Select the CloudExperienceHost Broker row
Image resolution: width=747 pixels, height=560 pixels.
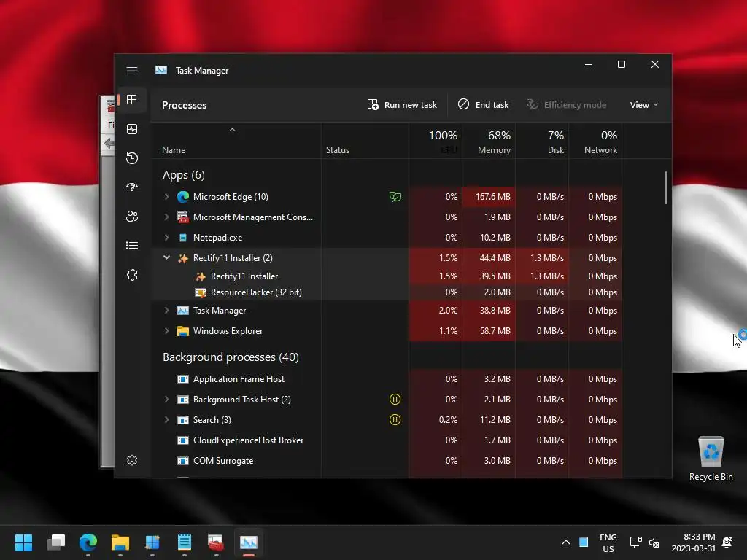tap(387, 440)
